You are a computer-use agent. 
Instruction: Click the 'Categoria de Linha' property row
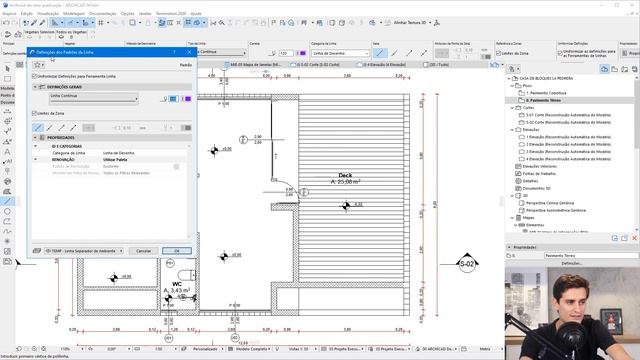(x=110, y=153)
